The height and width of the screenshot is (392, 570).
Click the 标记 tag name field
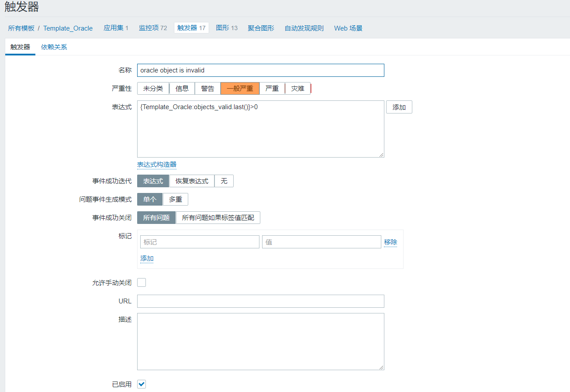pyautogui.click(x=200, y=242)
